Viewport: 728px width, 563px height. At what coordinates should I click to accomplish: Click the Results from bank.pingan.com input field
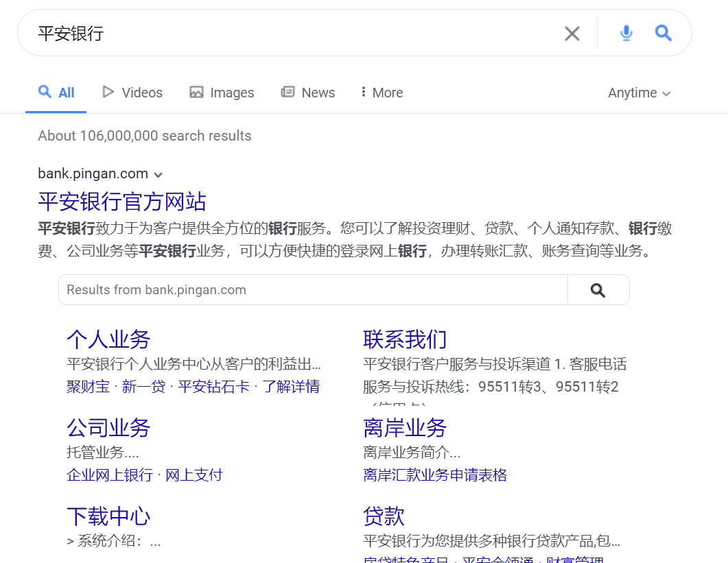click(274, 289)
